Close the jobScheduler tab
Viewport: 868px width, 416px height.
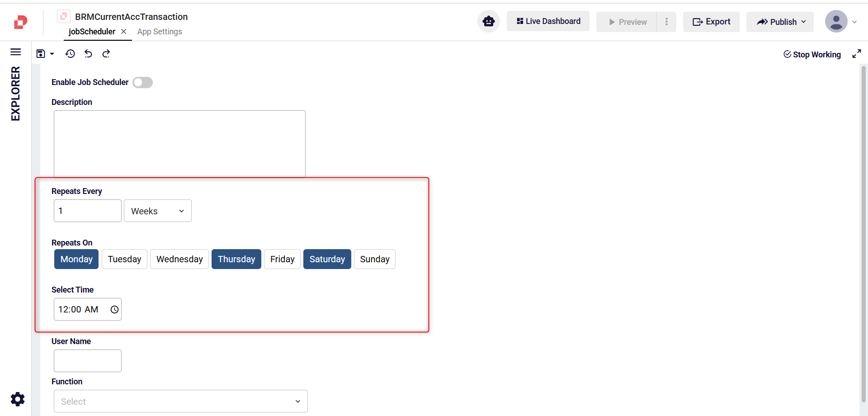tap(123, 32)
